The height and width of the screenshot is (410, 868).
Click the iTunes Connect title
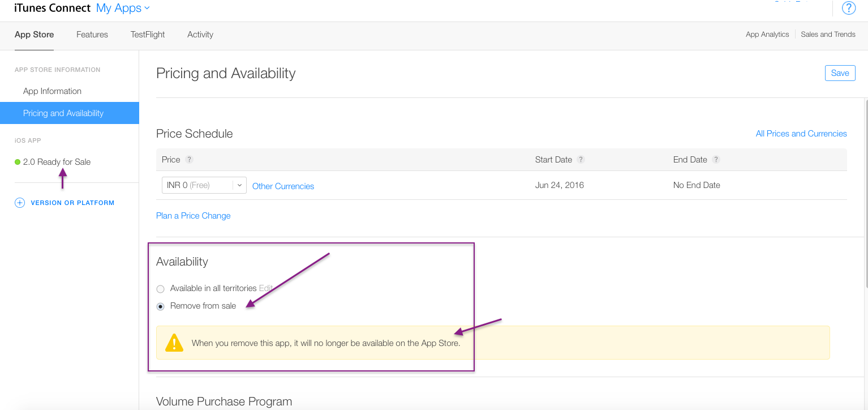[x=52, y=8]
